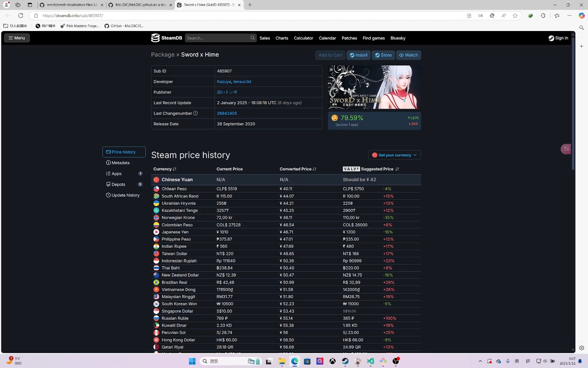
Task: Click the Last Changenumber help icon
Action: [195, 113]
